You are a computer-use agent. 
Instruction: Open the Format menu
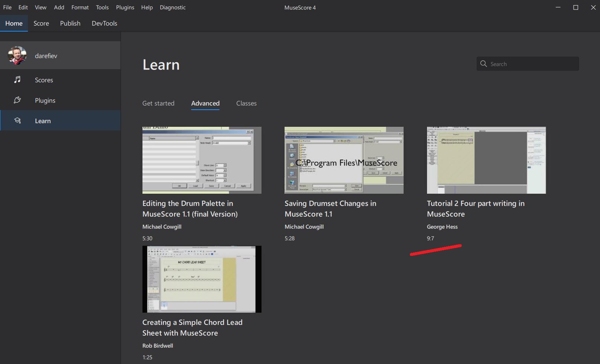[x=80, y=7]
